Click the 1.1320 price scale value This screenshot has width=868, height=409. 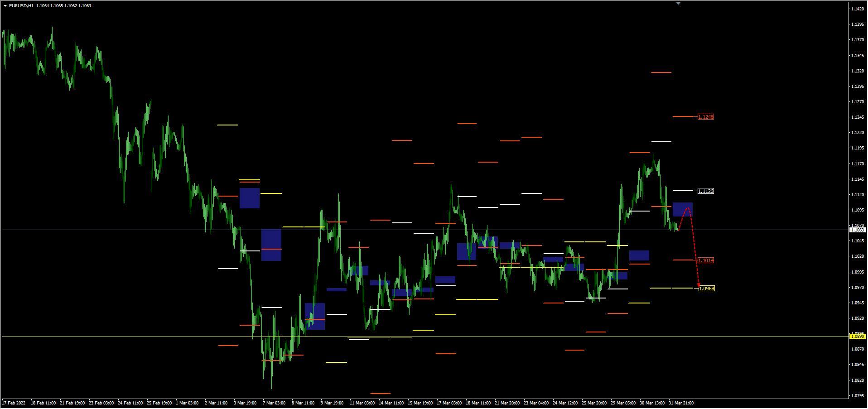tap(857, 71)
